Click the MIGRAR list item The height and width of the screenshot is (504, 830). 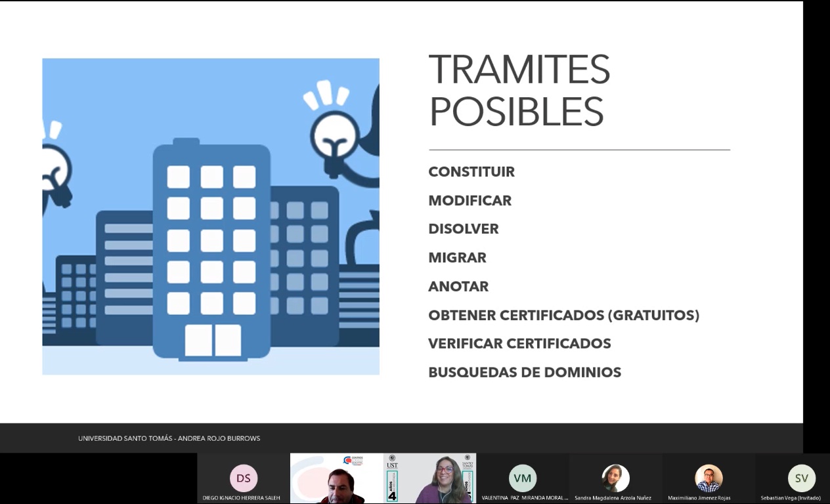coord(457,258)
